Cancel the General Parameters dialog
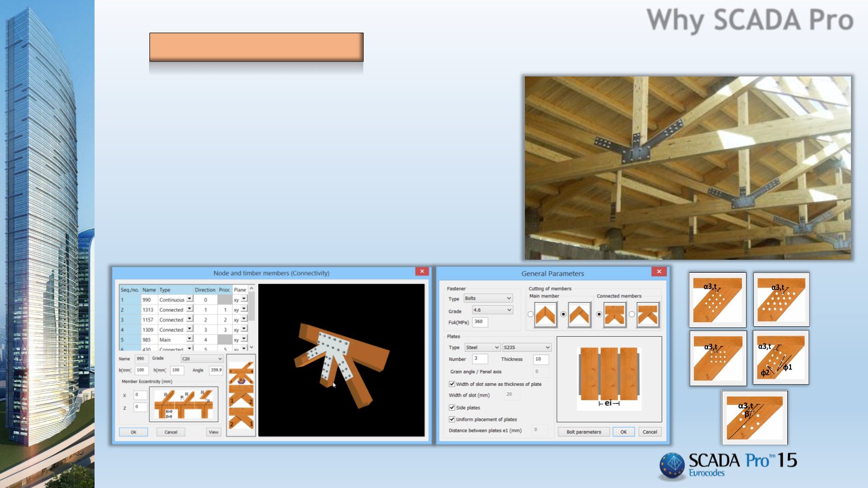Image resolution: width=868 pixels, height=488 pixels. (x=650, y=432)
